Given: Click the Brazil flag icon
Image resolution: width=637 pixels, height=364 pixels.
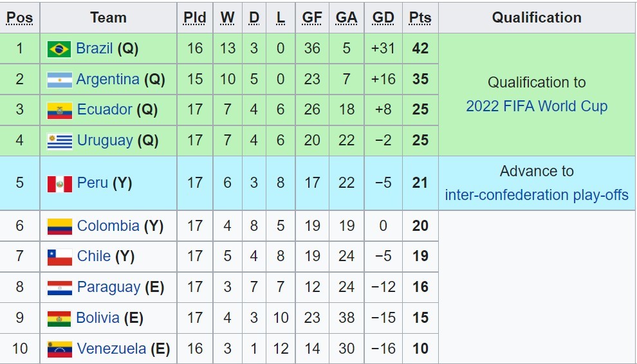Looking at the screenshot, I should (x=59, y=49).
